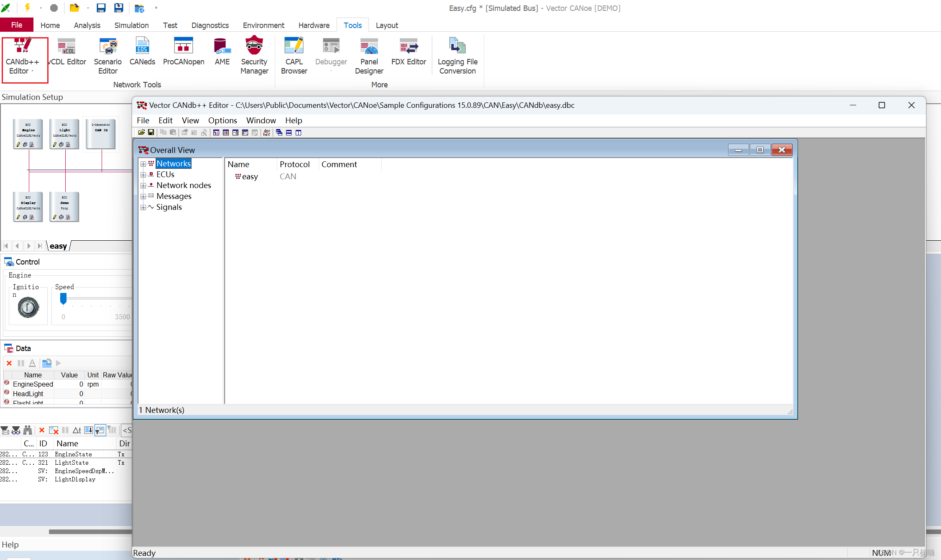Viewport: 941px width, 560px height.
Task: Switch to the Diagnostics ribbon tab
Action: (210, 25)
